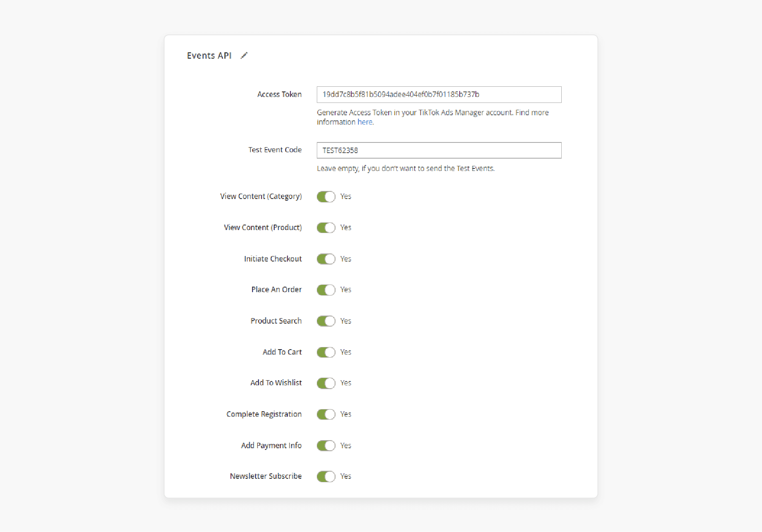Toggle View Content (Category) switch
The image size is (762, 532).
click(x=326, y=196)
